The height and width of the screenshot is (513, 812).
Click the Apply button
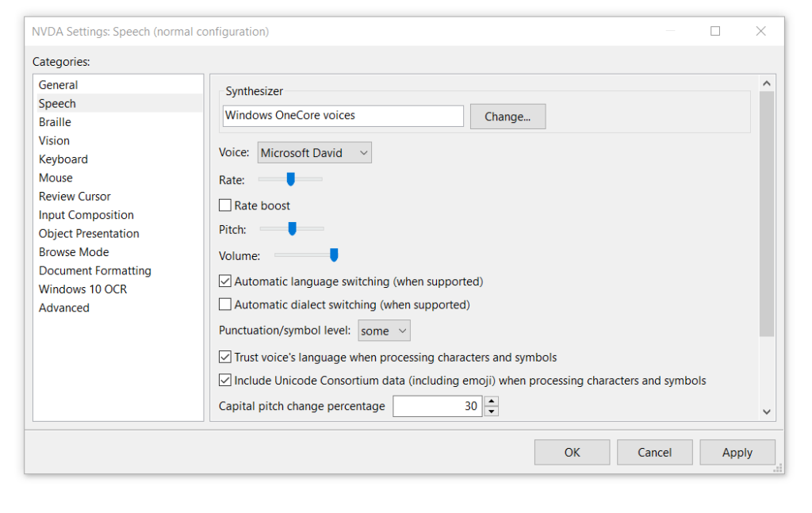point(737,453)
